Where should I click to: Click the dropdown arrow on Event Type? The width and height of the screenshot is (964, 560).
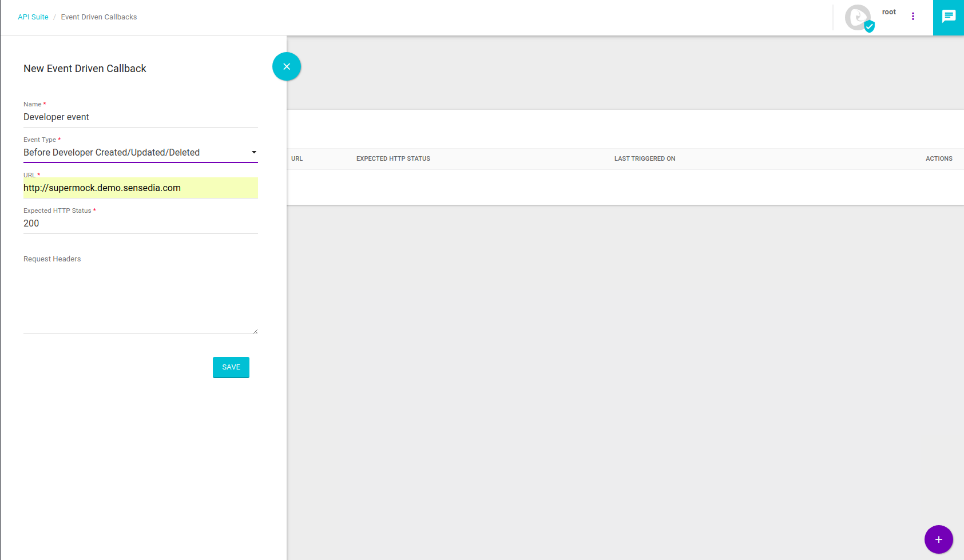pyautogui.click(x=253, y=152)
